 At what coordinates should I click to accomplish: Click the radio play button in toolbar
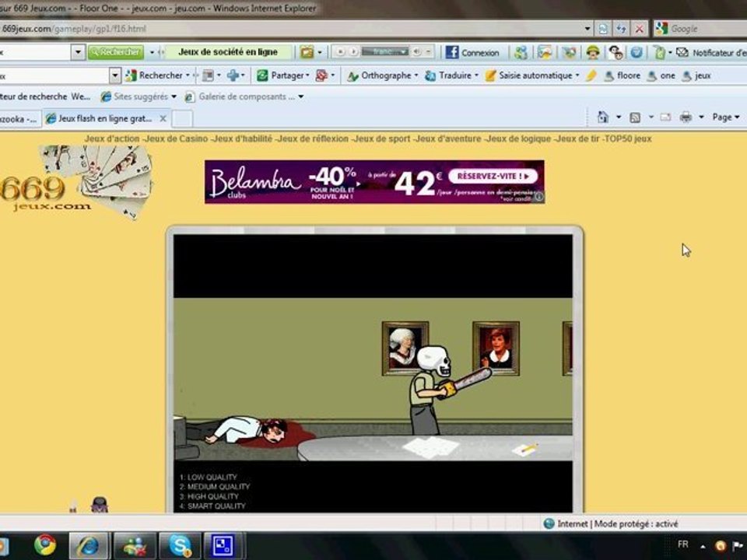click(353, 51)
